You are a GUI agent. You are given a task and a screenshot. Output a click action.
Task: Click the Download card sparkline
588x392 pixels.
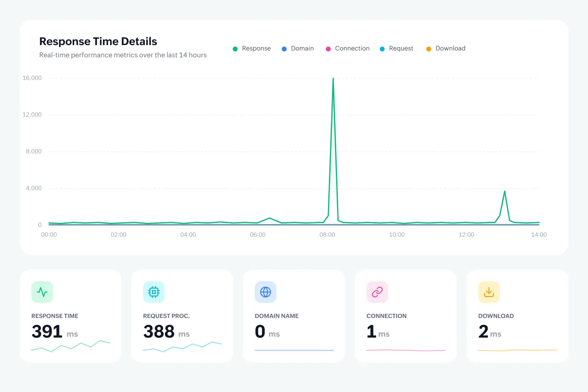(x=517, y=350)
